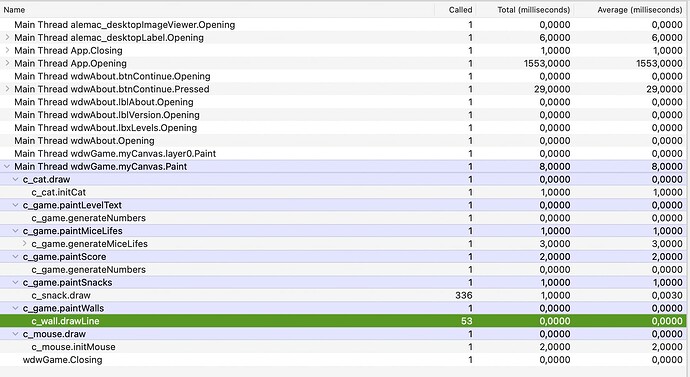690x377 pixels.
Task: Click 29,0000 total for btnContinue.Pressed
Action: 552,89
